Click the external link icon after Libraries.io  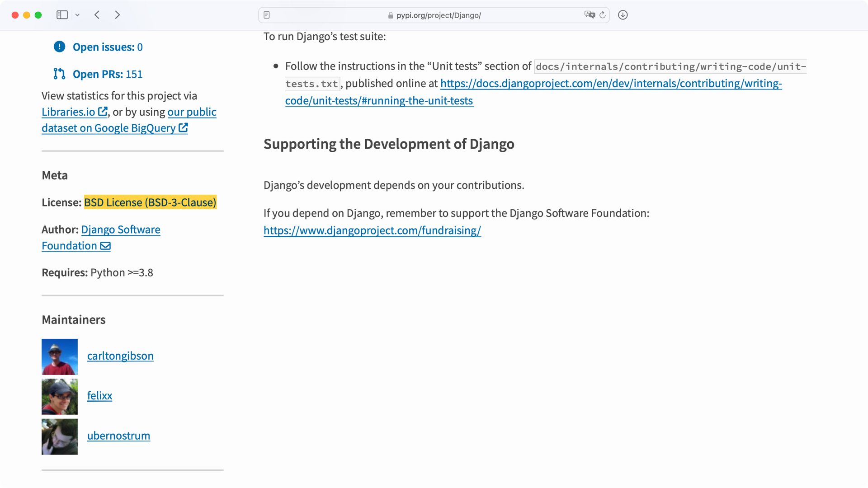coord(103,111)
